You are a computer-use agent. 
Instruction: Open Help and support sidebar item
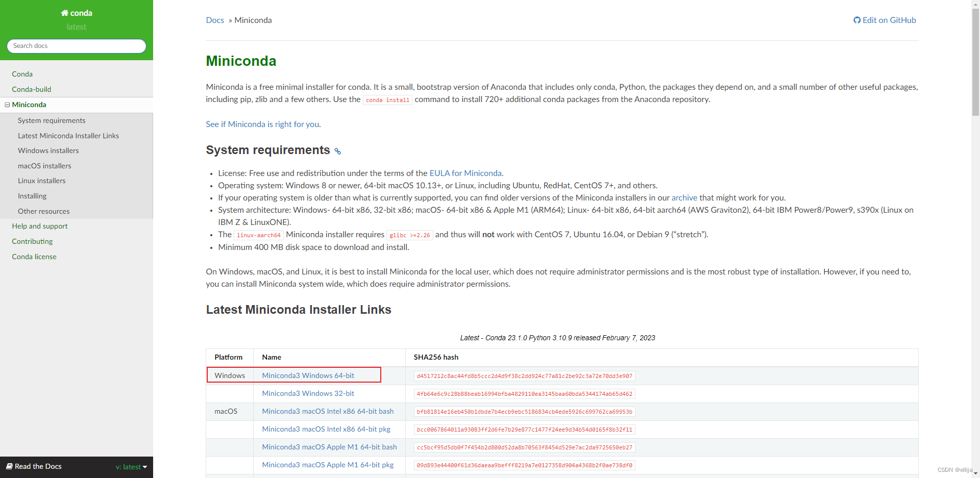point(40,226)
